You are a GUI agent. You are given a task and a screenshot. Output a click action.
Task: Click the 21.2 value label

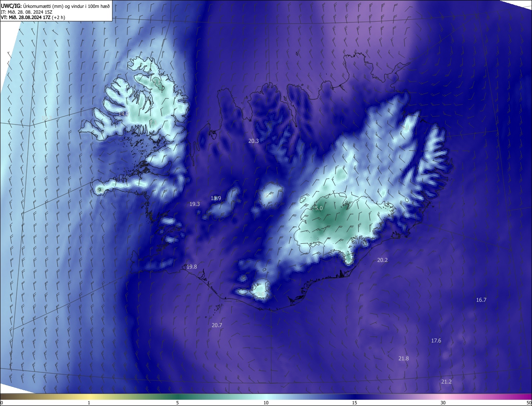[446, 382]
